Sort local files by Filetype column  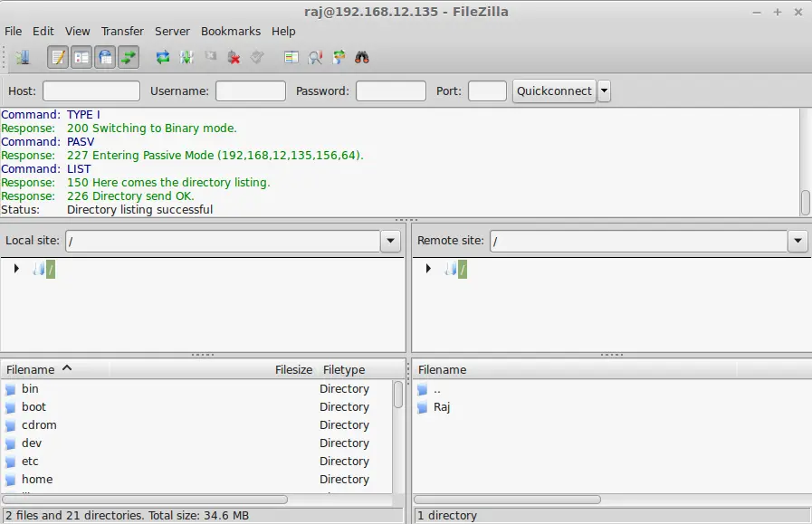click(x=344, y=370)
